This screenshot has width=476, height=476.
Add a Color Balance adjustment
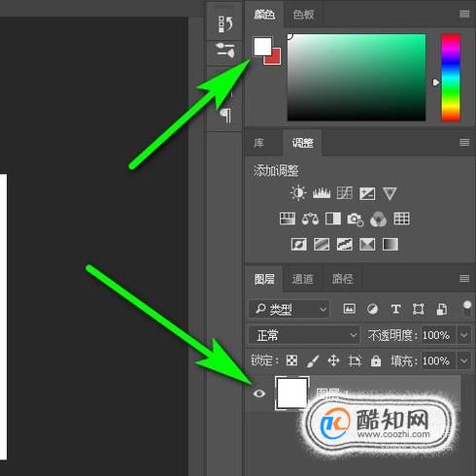[x=310, y=219]
